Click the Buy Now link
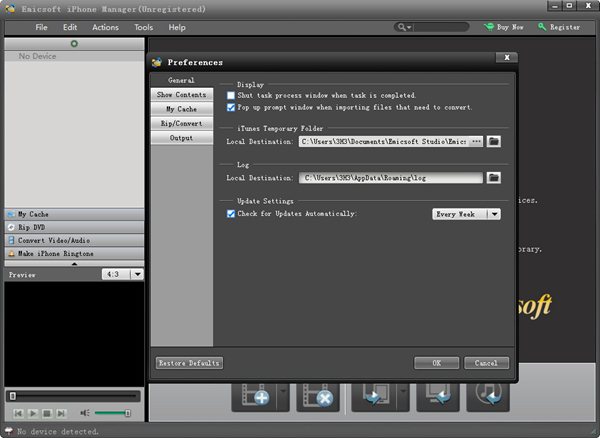This screenshot has width=600, height=438. (x=510, y=27)
